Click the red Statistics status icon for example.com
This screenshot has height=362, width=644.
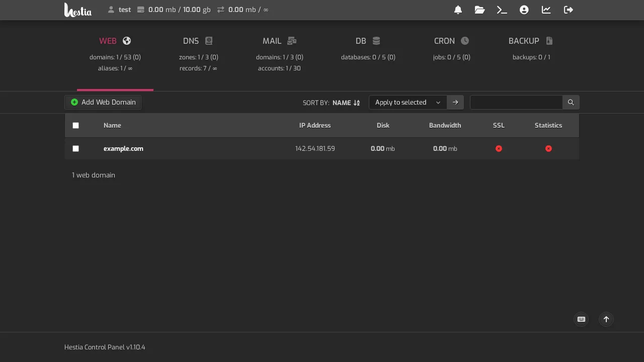(548, 149)
